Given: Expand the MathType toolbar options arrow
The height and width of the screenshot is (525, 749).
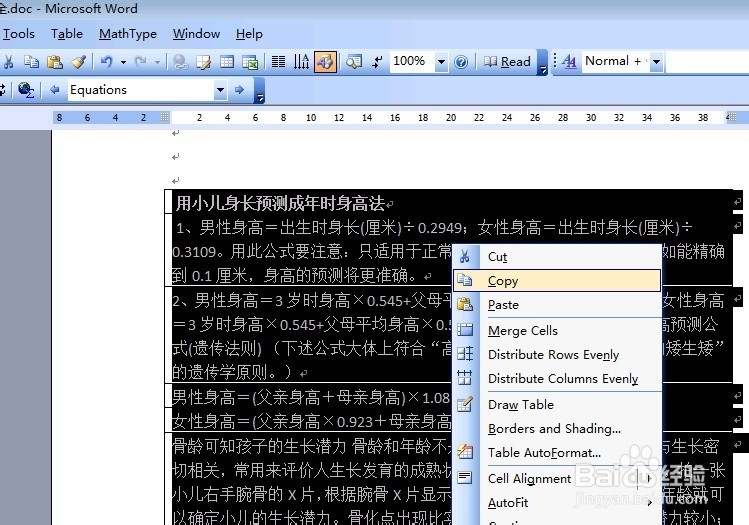Looking at the screenshot, I should [259, 91].
